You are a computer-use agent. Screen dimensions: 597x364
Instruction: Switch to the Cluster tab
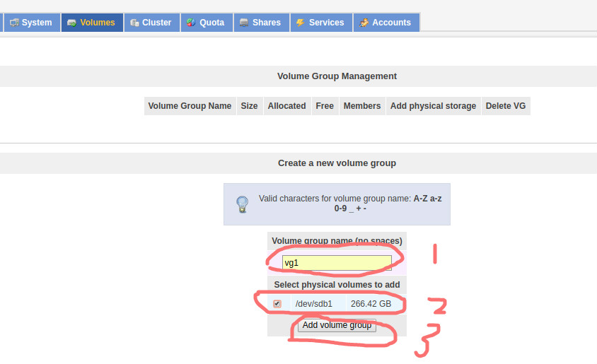click(151, 23)
